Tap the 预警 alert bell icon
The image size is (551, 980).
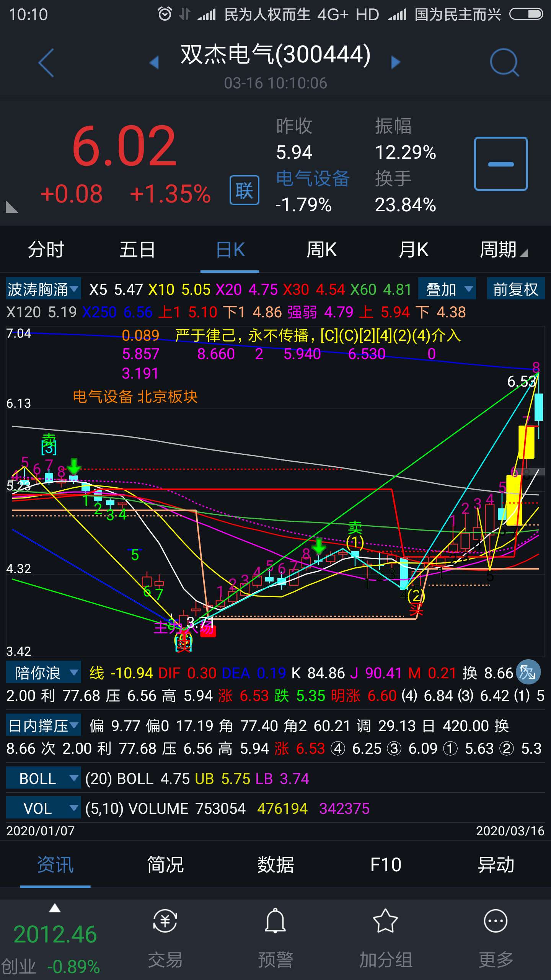(x=275, y=921)
